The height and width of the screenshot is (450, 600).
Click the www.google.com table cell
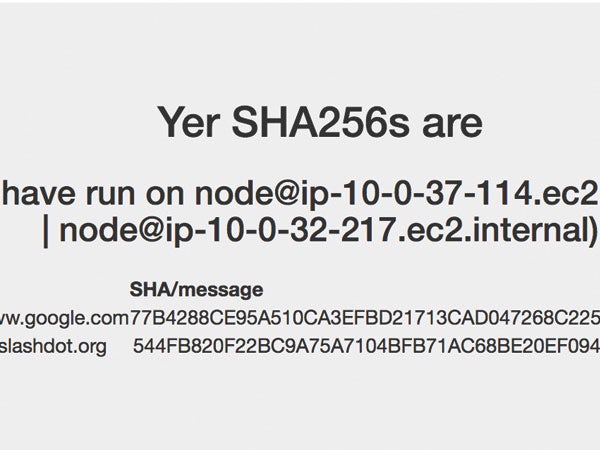(x=64, y=318)
